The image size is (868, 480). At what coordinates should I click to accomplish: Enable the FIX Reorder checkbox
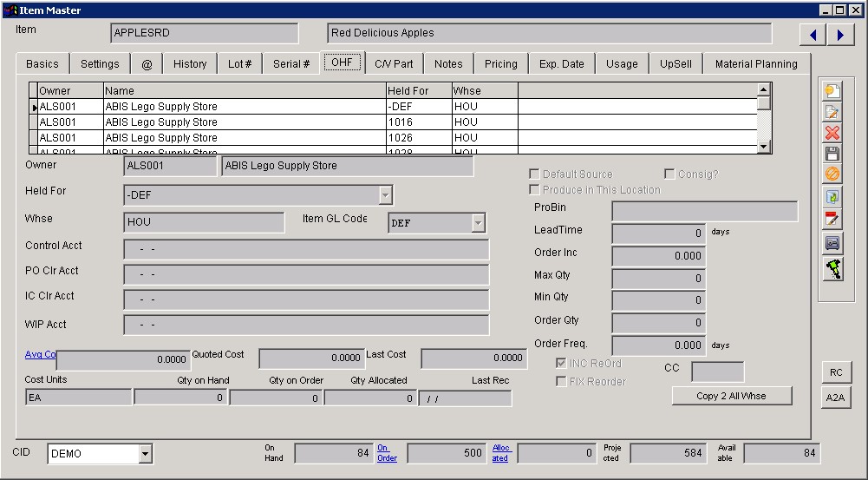click(x=561, y=381)
